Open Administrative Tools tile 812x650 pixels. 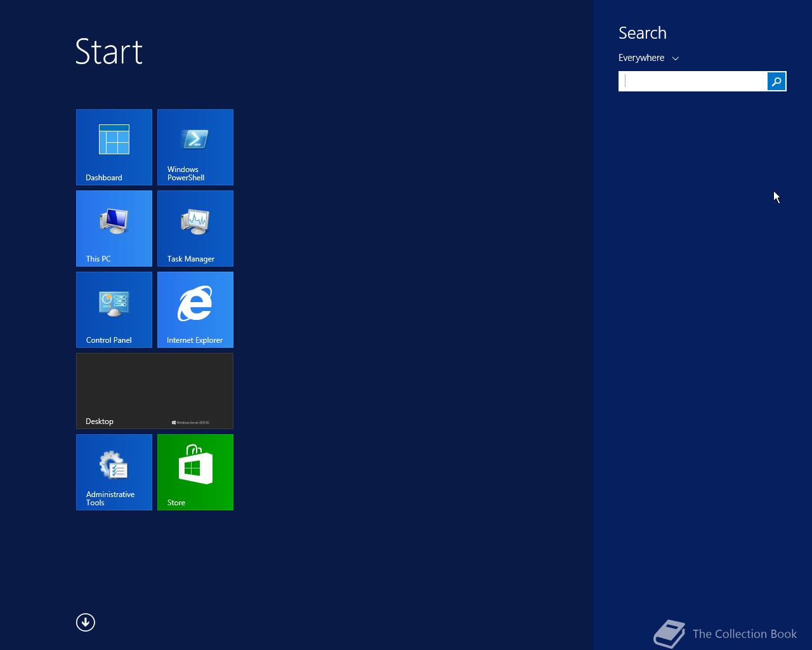pyautogui.click(x=114, y=472)
